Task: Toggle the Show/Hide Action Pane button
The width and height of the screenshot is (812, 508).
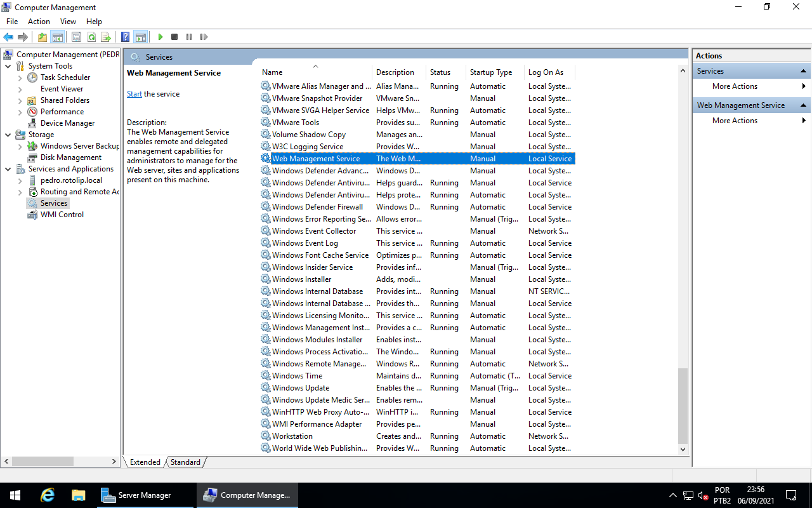Action: (x=140, y=37)
